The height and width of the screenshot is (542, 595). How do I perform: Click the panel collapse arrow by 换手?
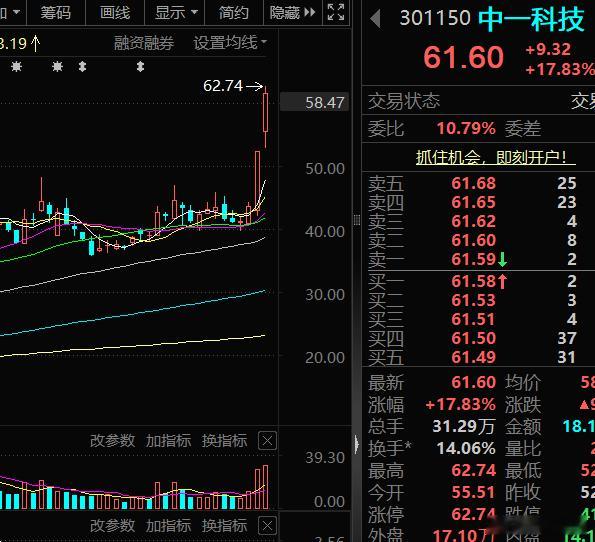(x=357, y=444)
